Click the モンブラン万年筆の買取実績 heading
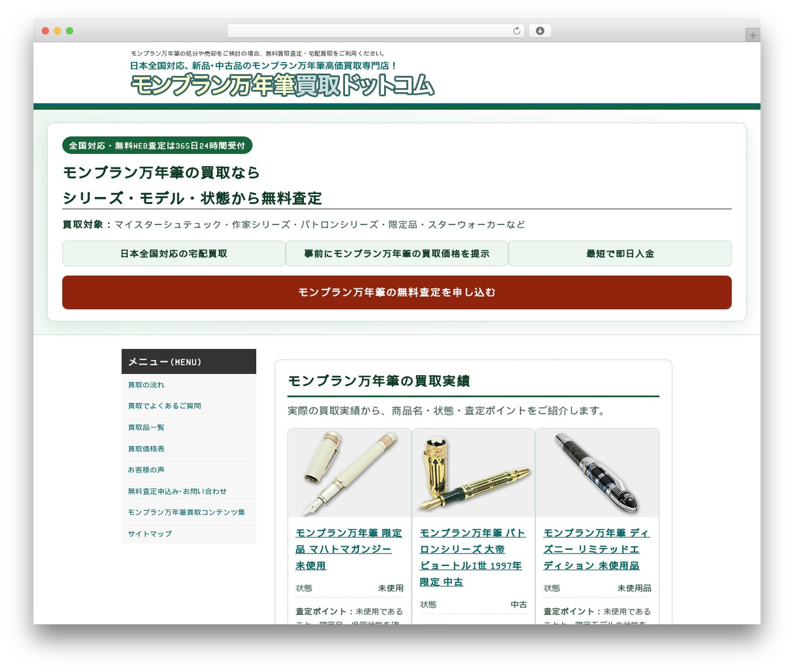This screenshot has width=794, height=672. click(x=378, y=381)
